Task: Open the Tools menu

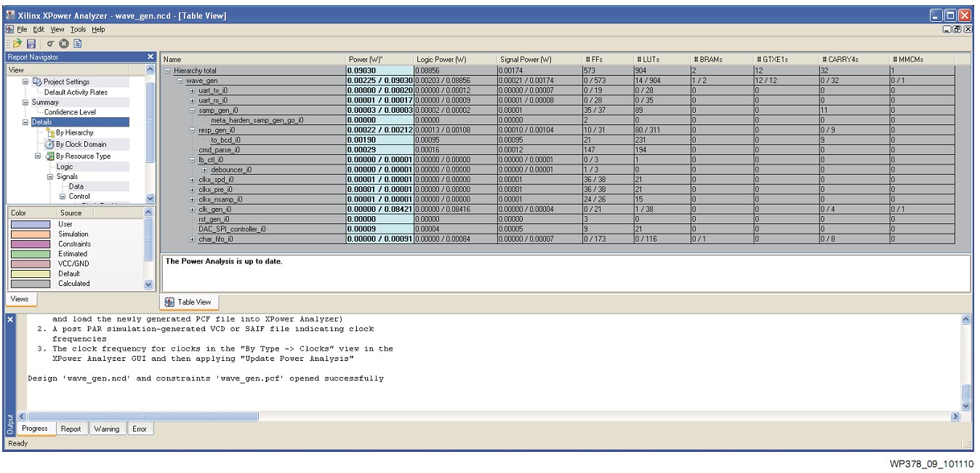Action: point(78,29)
